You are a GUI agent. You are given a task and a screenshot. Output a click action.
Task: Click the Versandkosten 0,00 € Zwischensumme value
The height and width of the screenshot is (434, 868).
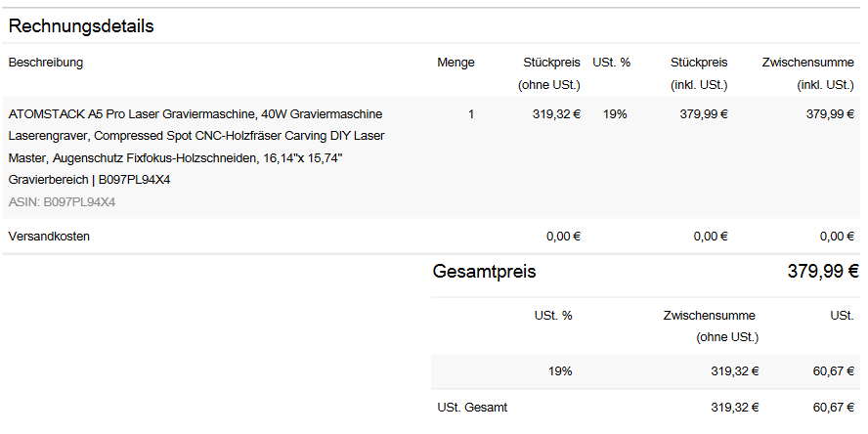[x=837, y=236]
